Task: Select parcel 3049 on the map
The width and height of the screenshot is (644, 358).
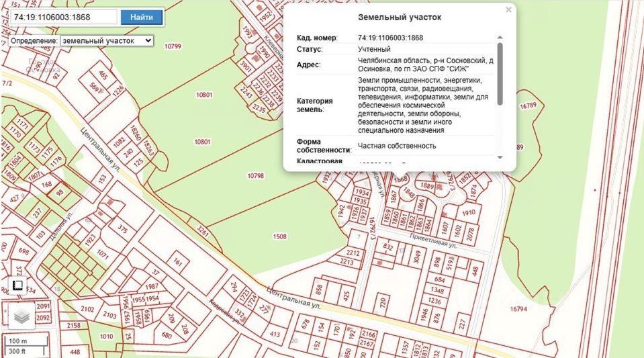Action: pyautogui.click(x=417, y=257)
